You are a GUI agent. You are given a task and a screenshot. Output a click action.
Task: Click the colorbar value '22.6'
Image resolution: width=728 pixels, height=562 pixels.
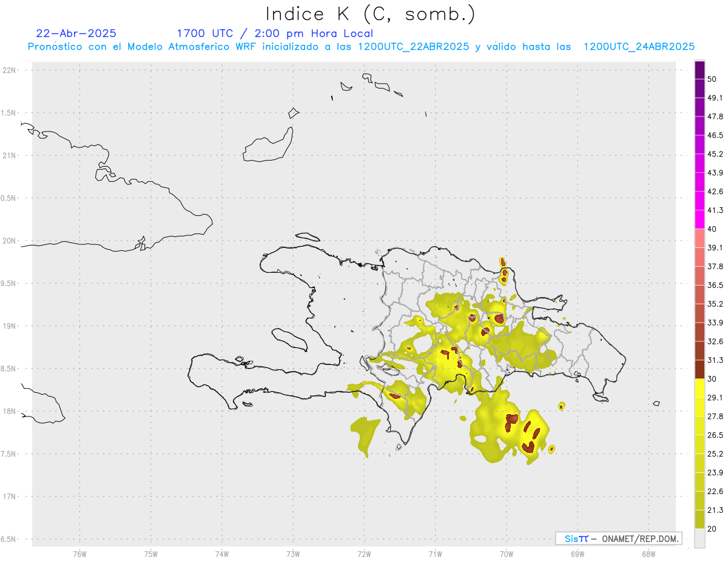tap(715, 492)
